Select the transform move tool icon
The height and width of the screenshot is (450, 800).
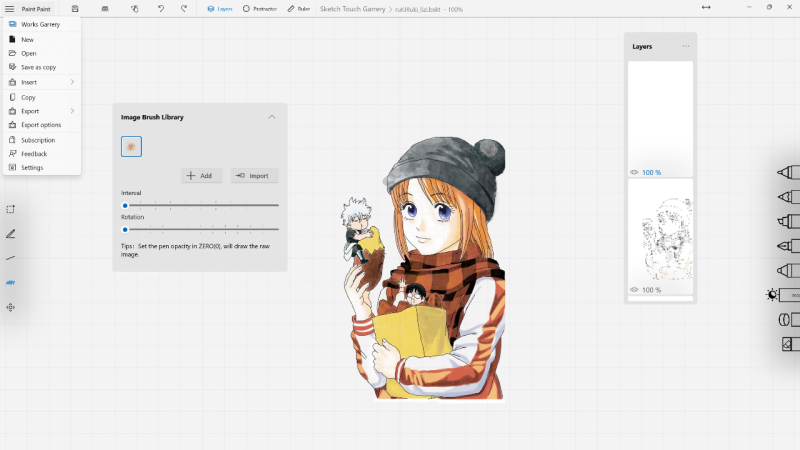(x=10, y=307)
